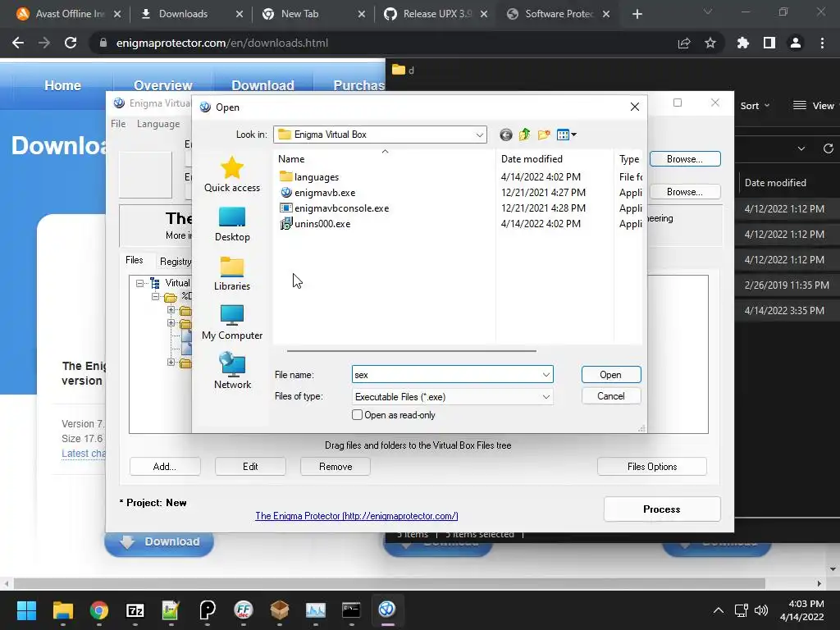Open Chrome three-dot menu
The height and width of the screenshot is (630, 840).
point(822,43)
